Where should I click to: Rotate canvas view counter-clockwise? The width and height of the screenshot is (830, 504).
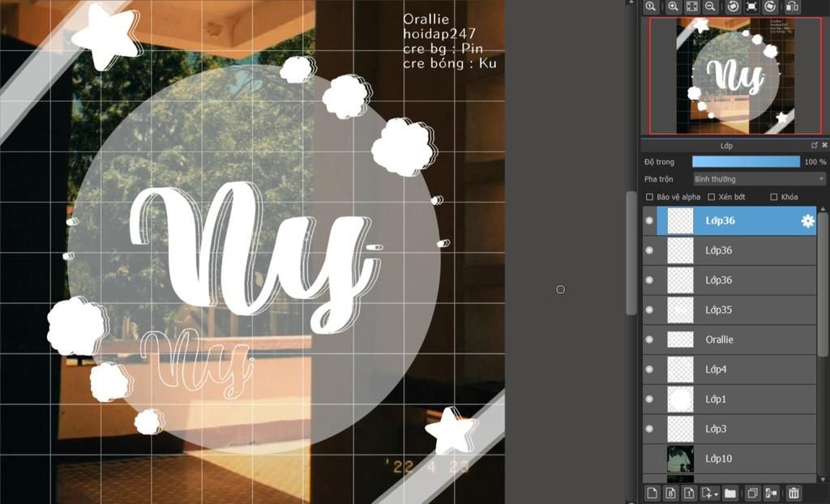733,6
